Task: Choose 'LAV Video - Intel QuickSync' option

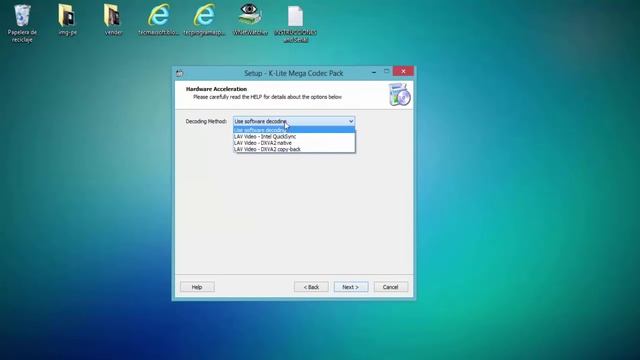Action: point(294,137)
